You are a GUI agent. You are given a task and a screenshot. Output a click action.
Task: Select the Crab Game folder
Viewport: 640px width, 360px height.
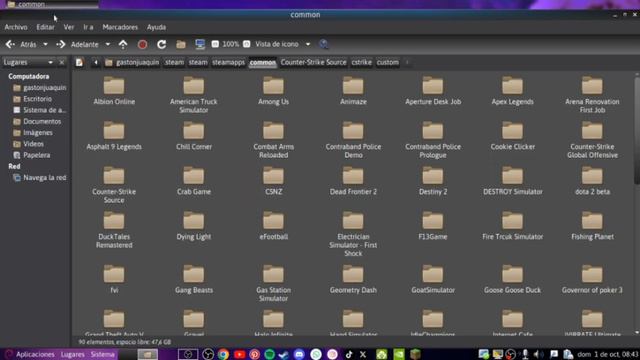pos(193,180)
